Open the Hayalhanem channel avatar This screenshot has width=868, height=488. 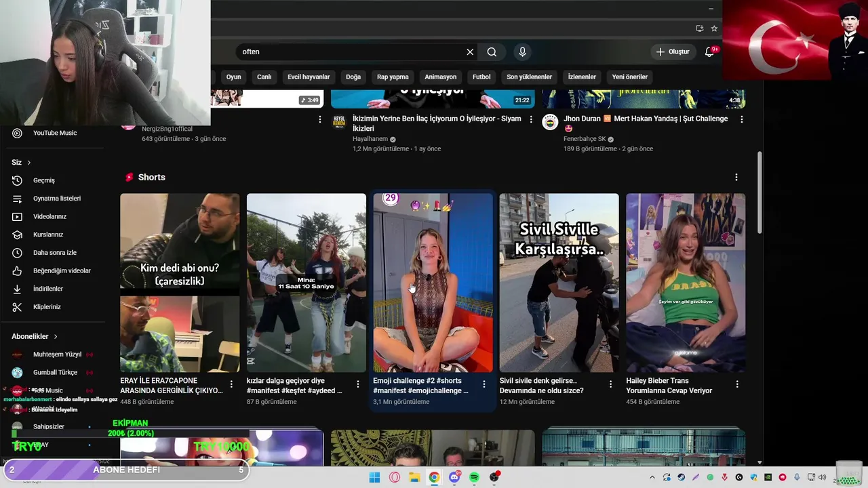point(339,122)
